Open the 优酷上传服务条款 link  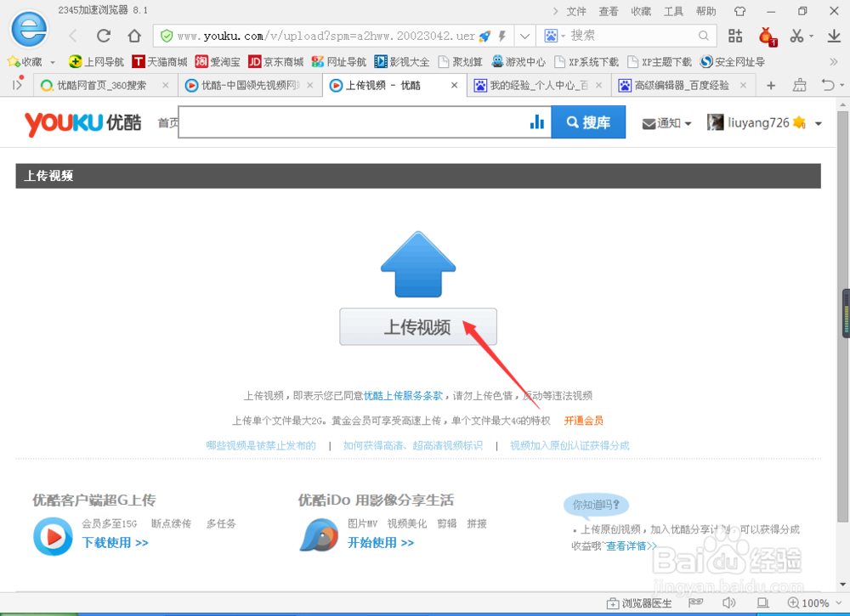click(403, 396)
